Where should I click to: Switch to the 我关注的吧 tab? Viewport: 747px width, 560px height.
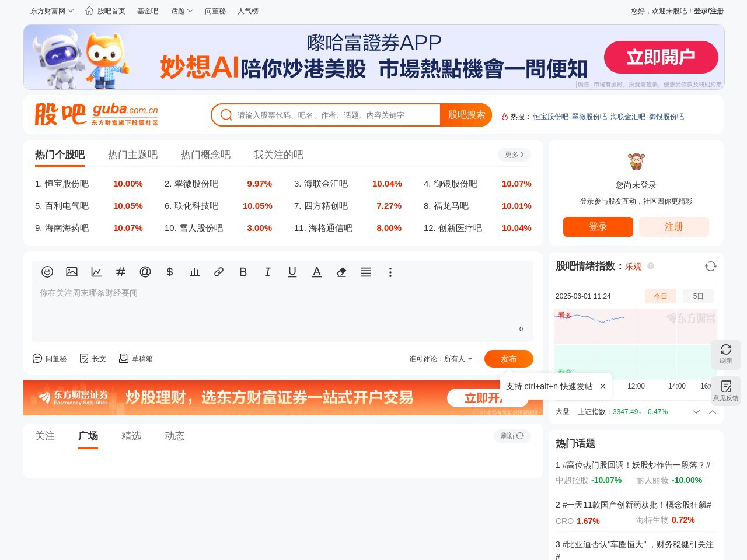click(278, 155)
